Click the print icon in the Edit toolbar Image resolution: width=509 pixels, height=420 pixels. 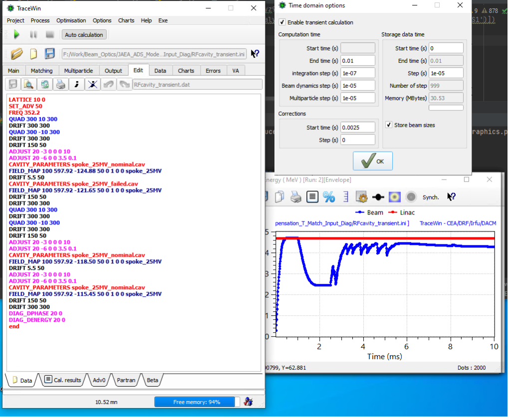coord(60,84)
